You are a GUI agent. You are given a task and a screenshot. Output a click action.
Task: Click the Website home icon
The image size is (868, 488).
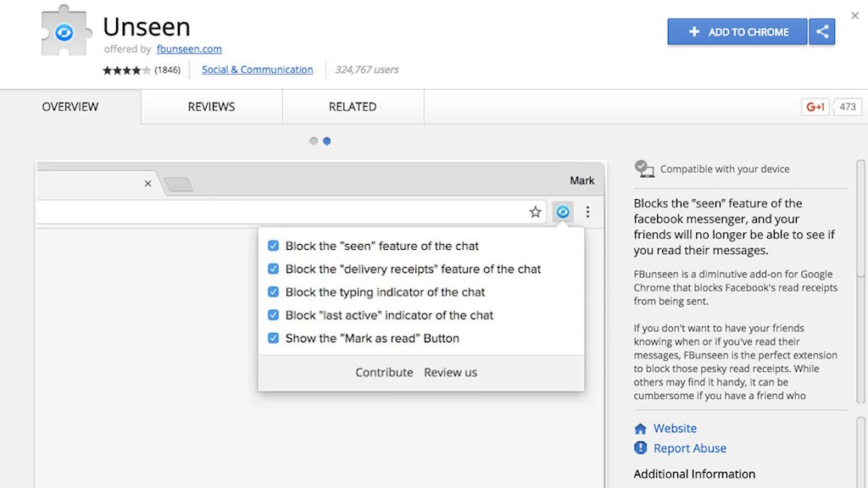[x=641, y=429]
